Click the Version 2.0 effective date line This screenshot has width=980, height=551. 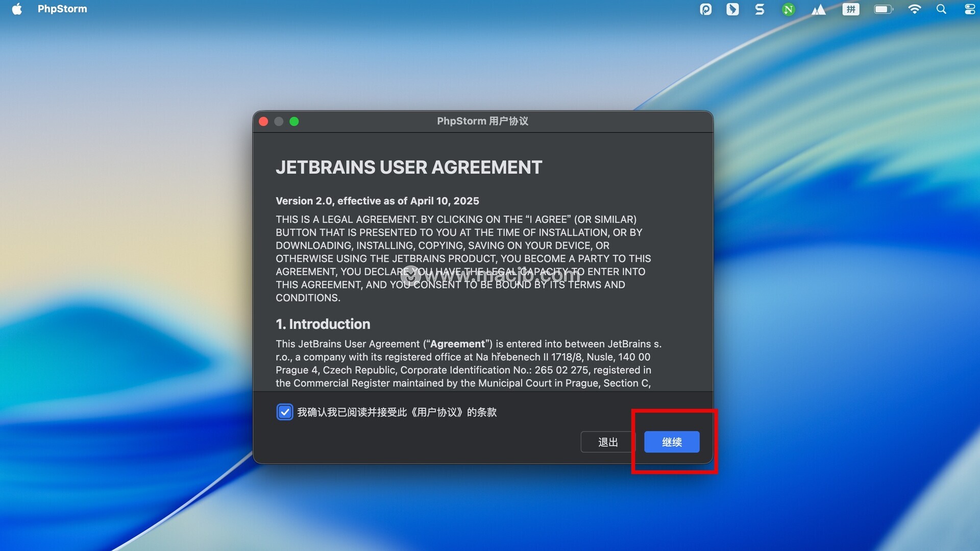(x=377, y=201)
